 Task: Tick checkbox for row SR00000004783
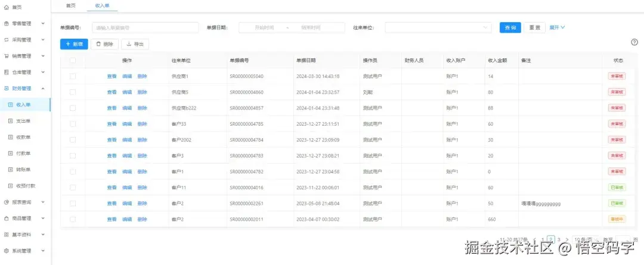73,156
